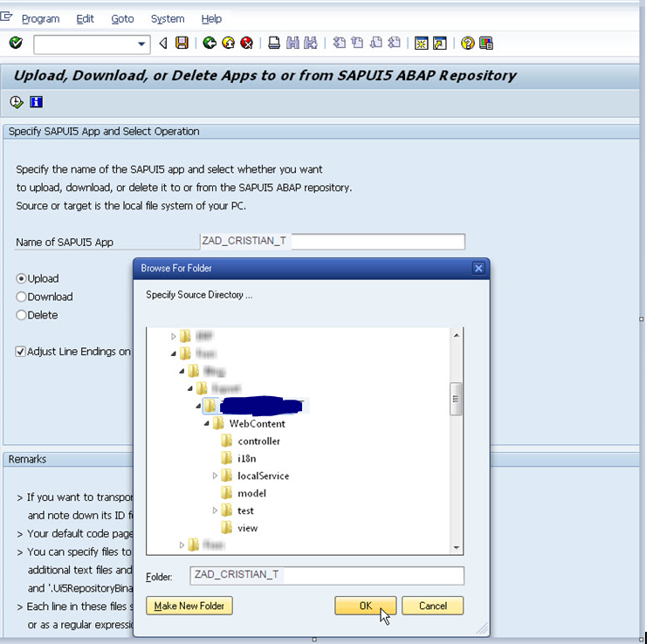Image resolution: width=653 pixels, height=644 pixels.
Task: Toggle the Adjust Line Endings checkbox
Action: 20,352
